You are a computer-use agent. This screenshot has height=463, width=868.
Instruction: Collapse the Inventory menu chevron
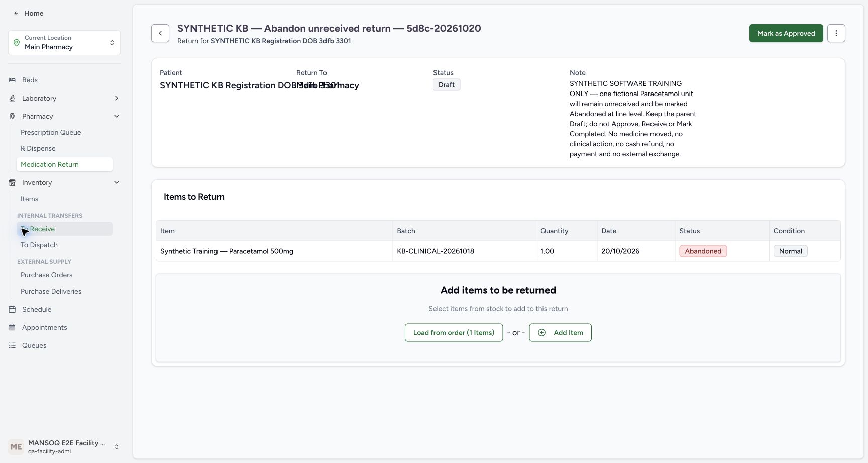(x=117, y=182)
